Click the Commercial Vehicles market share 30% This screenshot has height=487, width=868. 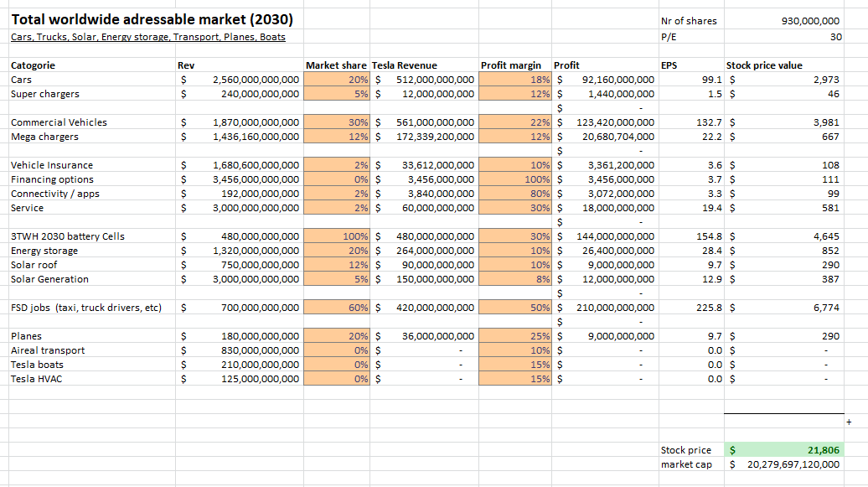[x=337, y=122]
